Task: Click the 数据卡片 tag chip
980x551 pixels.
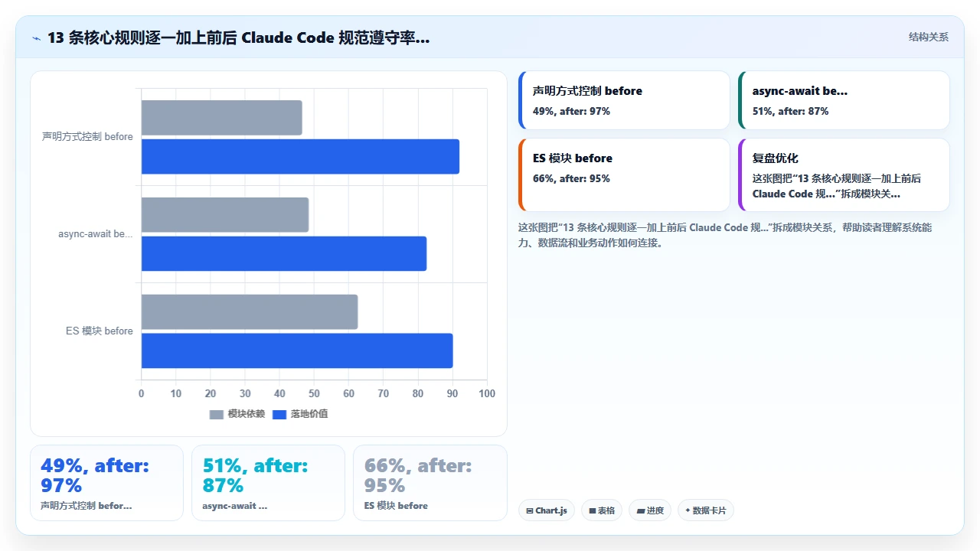Action: click(706, 510)
